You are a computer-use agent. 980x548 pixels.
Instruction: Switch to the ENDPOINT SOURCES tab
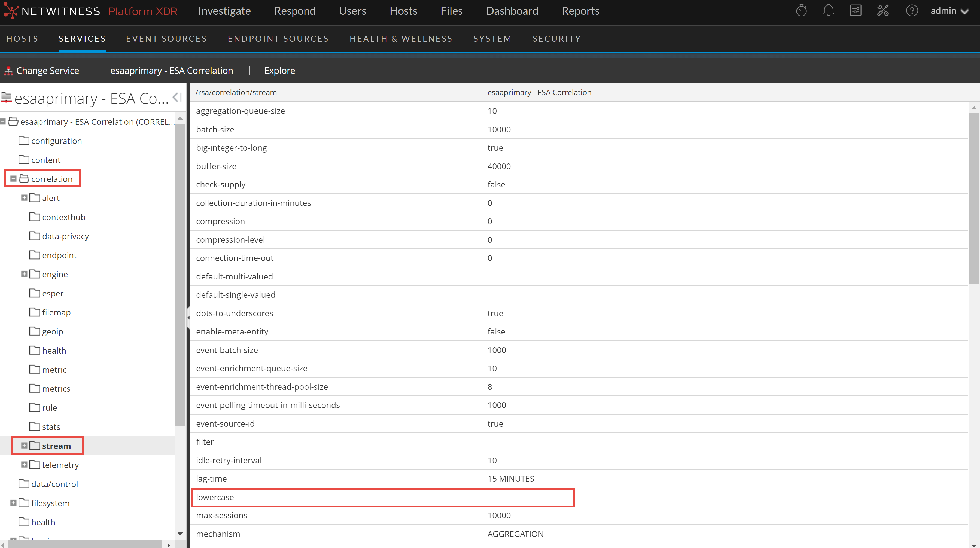278,39
